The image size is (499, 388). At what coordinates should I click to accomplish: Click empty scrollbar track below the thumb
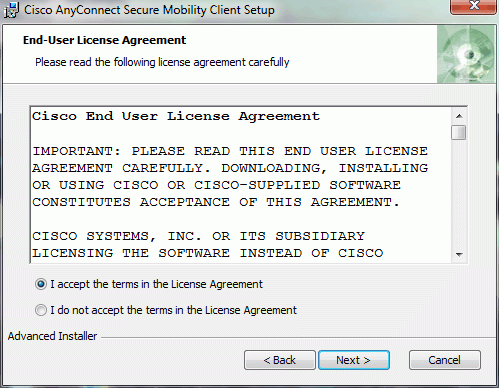click(x=459, y=193)
